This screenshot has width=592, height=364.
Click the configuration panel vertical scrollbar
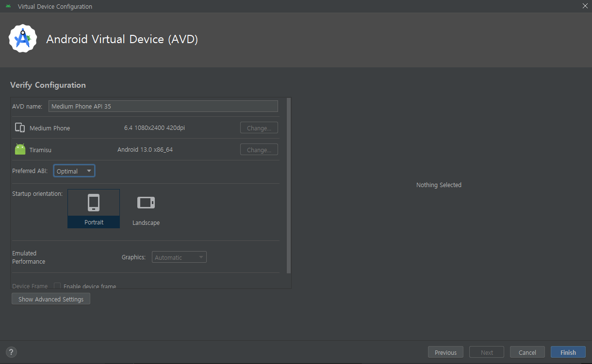(289, 186)
